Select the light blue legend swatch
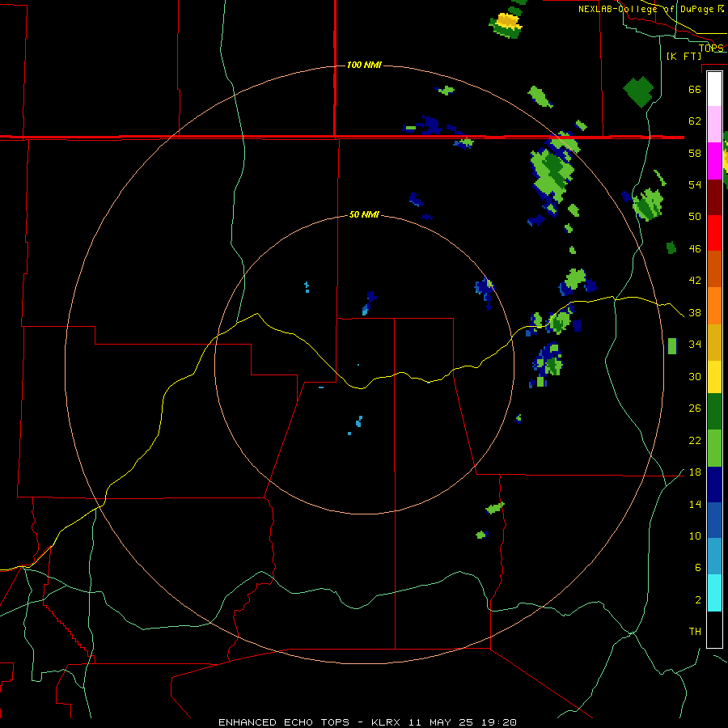Viewport: 728px width, 728px height. (714, 557)
